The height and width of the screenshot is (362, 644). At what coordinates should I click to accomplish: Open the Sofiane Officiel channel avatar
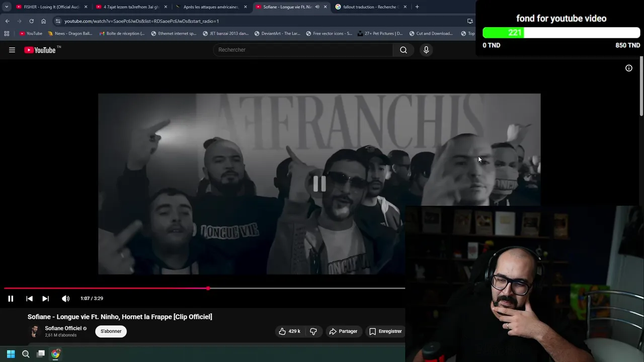(35, 331)
